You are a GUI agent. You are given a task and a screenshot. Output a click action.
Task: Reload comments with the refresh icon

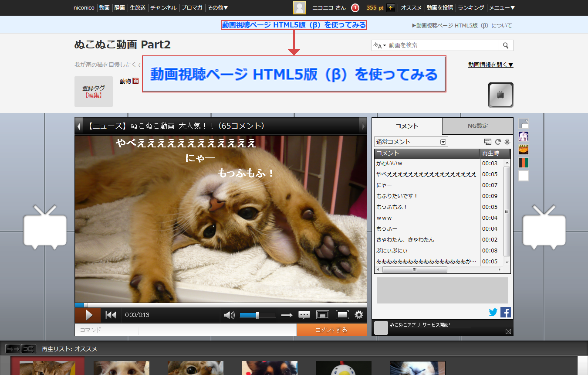click(x=498, y=142)
